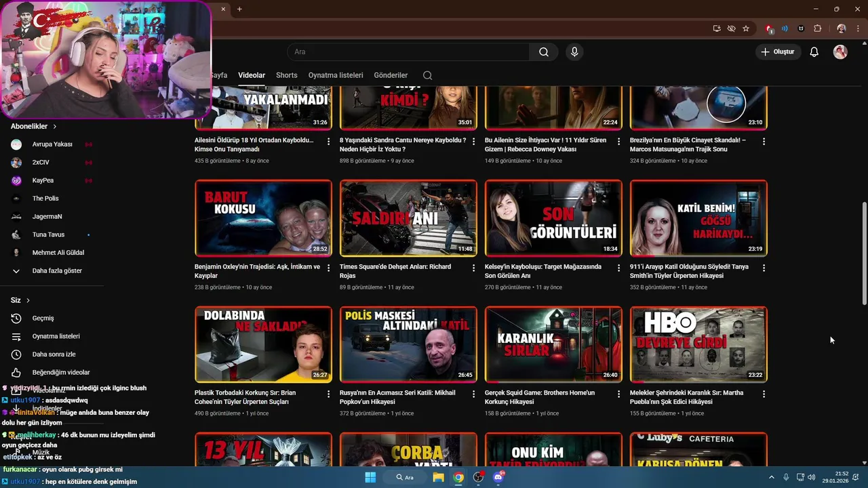The image size is (868, 488).
Task: Open the Chrome Extensions puzzle icon
Action: [817, 28]
